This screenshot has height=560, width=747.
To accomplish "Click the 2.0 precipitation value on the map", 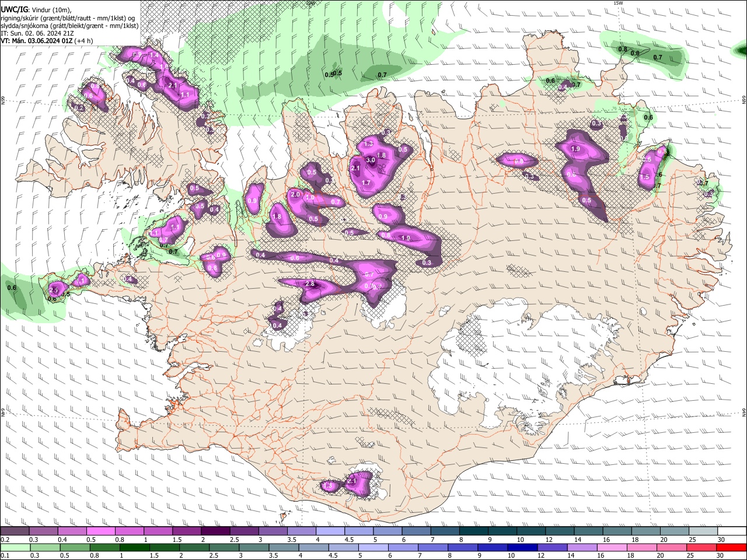I will tap(295, 194).
